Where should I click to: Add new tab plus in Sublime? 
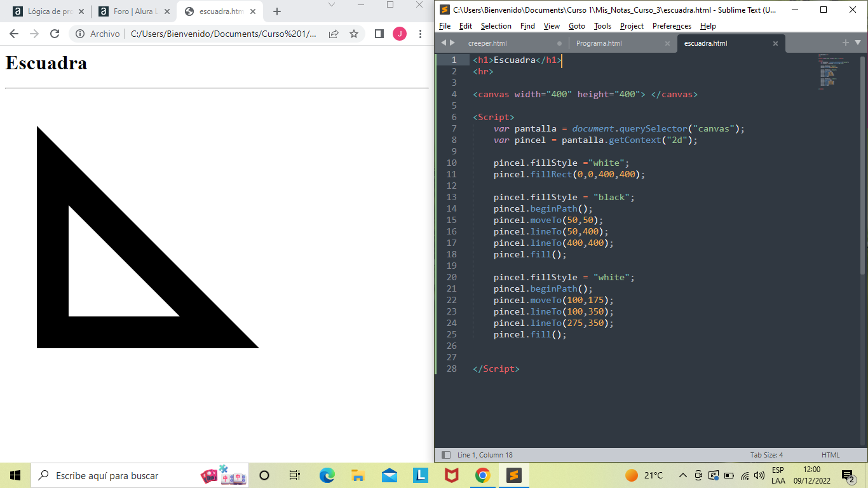click(x=845, y=43)
